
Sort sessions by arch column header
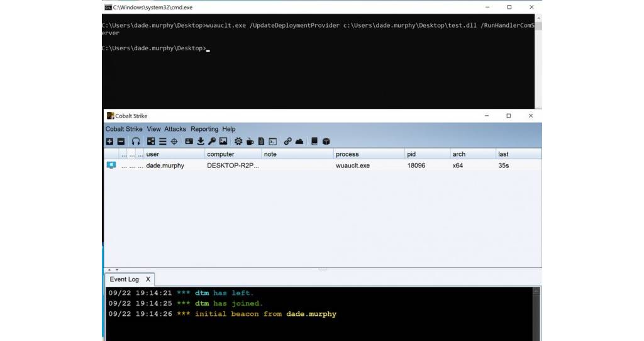[473, 154]
